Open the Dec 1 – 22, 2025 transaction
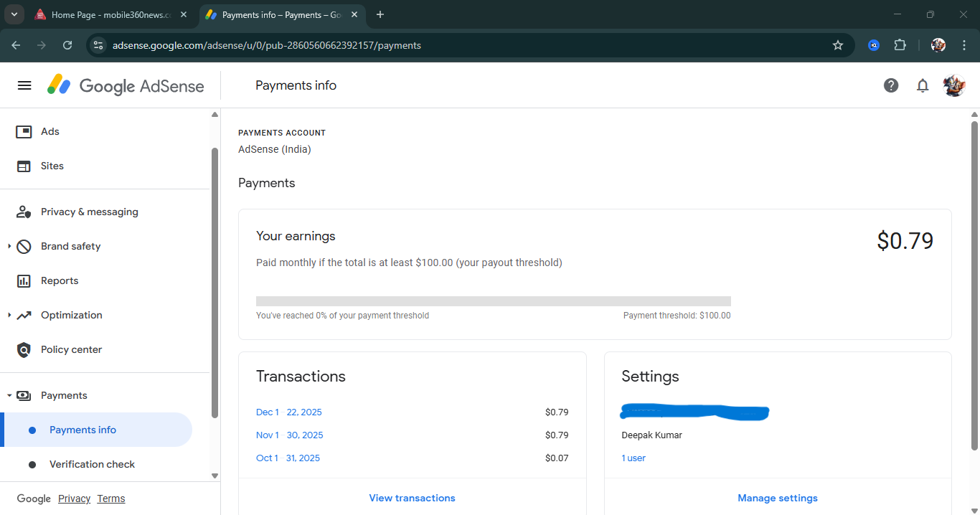The height and width of the screenshot is (515, 980). point(289,412)
